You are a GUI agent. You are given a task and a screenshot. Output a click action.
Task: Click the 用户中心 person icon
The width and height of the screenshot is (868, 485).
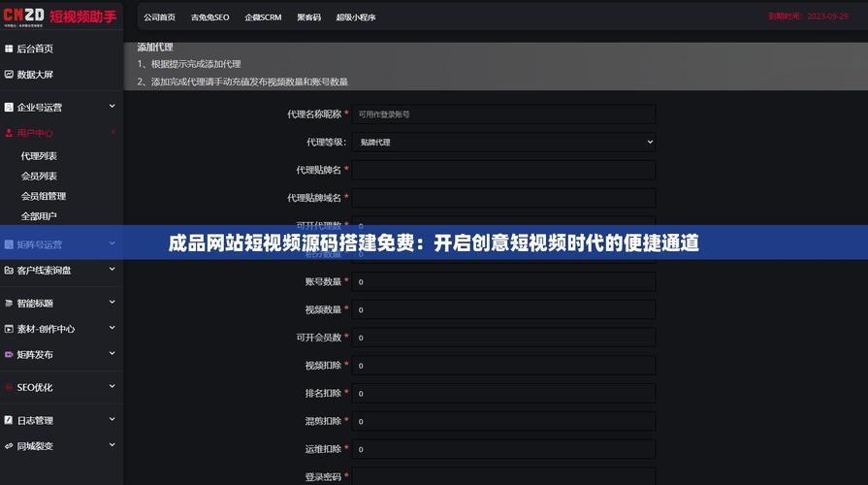(x=9, y=133)
